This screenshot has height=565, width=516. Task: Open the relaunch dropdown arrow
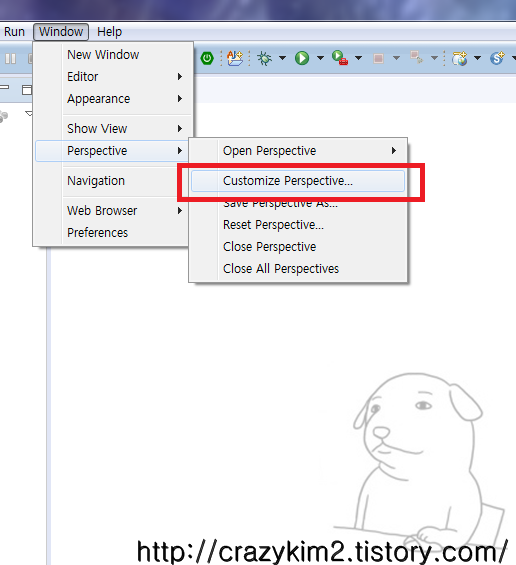[x=434, y=58]
